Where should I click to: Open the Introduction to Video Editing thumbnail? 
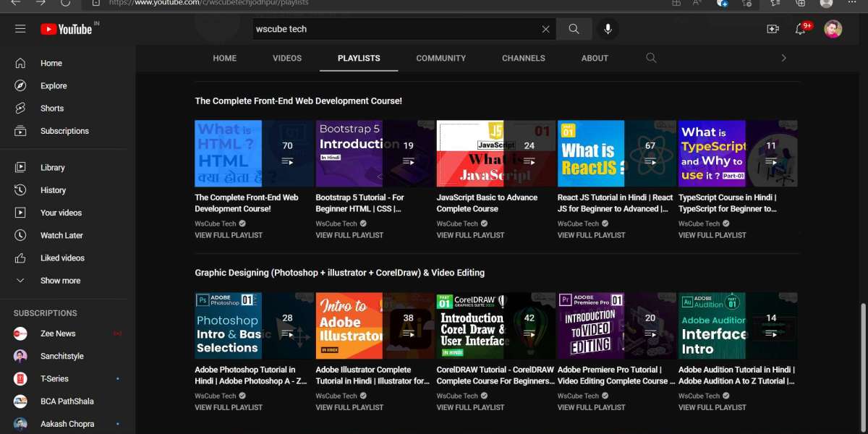point(617,325)
